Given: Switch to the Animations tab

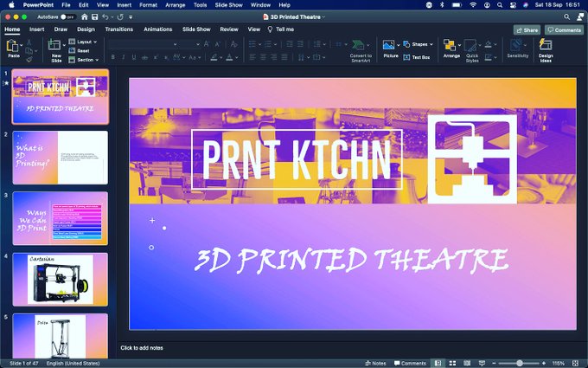Looking at the screenshot, I should click(x=158, y=29).
